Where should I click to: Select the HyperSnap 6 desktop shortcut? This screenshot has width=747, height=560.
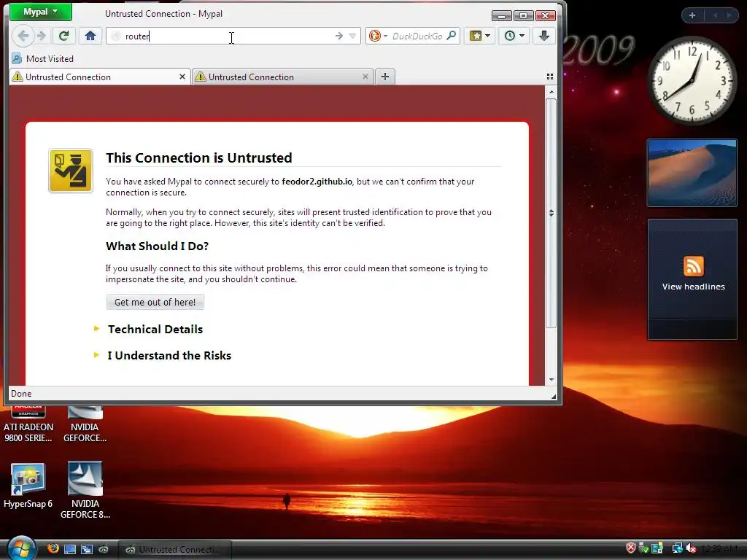tap(28, 486)
